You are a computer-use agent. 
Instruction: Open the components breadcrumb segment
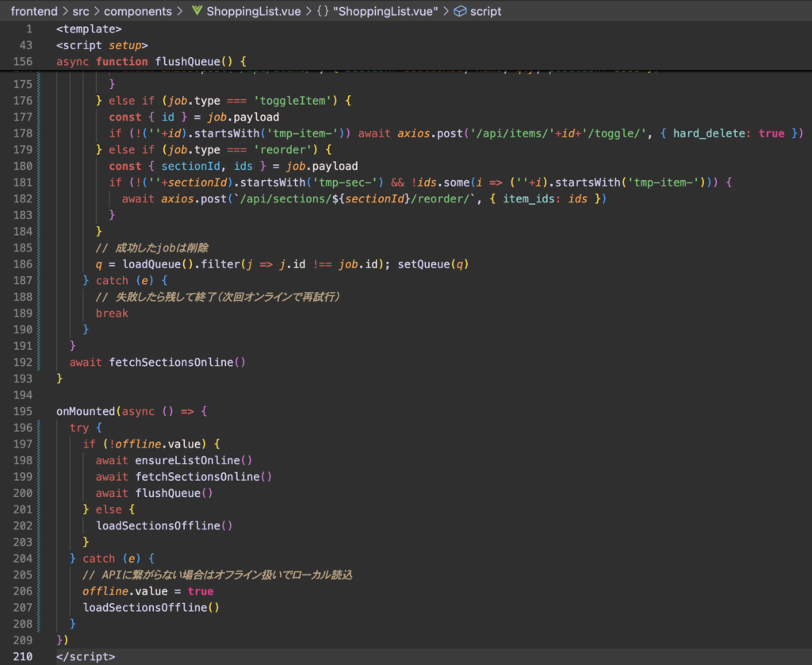pos(138,11)
